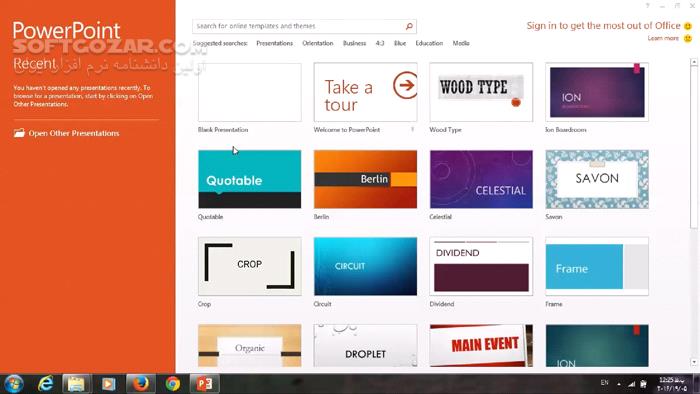Click the Learn more link
Viewport: 700px width, 394px height.
point(663,38)
